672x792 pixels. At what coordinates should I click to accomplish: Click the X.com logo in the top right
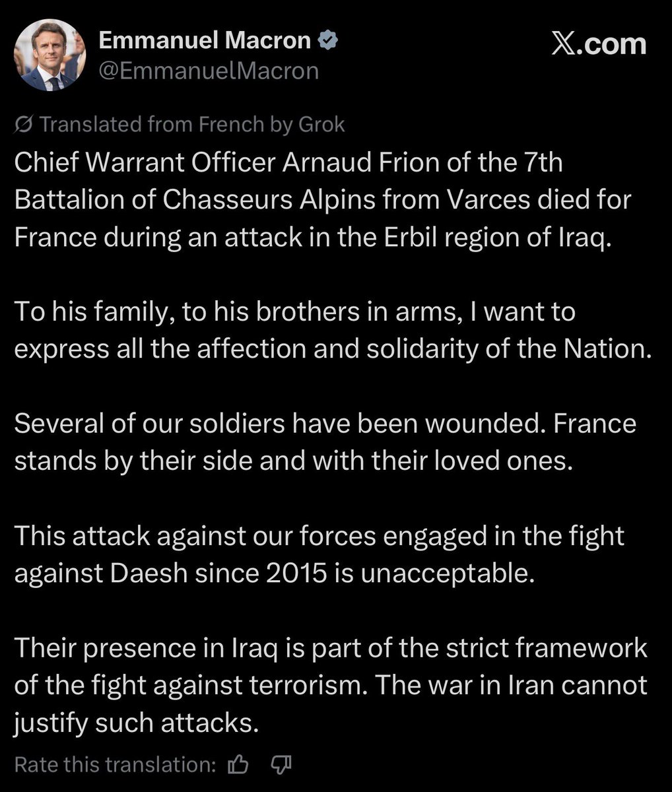600,44
